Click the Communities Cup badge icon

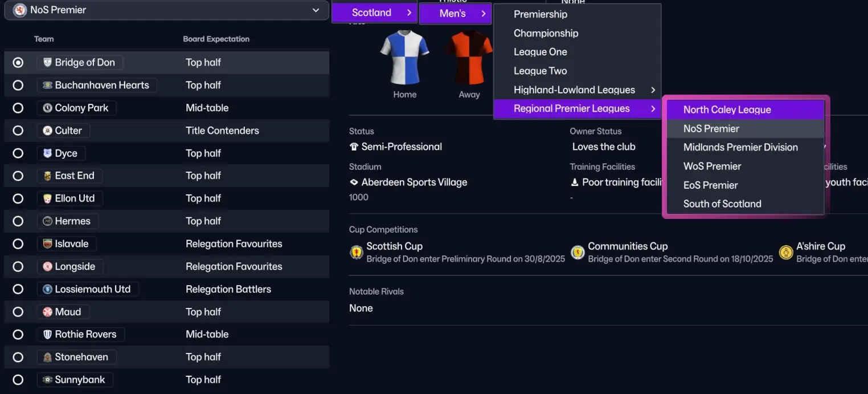pos(578,252)
